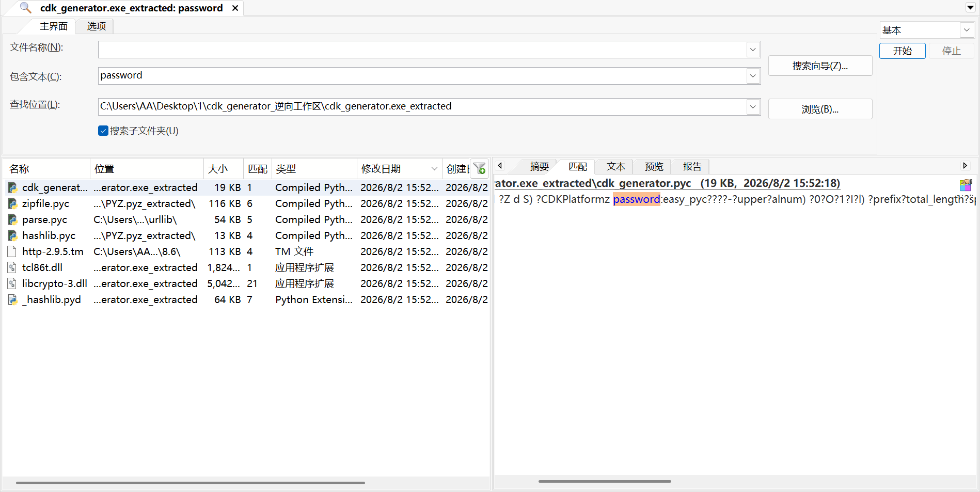The image size is (980, 492).
Task: Toggle the 搜索子文件夹 checkbox
Action: click(x=103, y=131)
